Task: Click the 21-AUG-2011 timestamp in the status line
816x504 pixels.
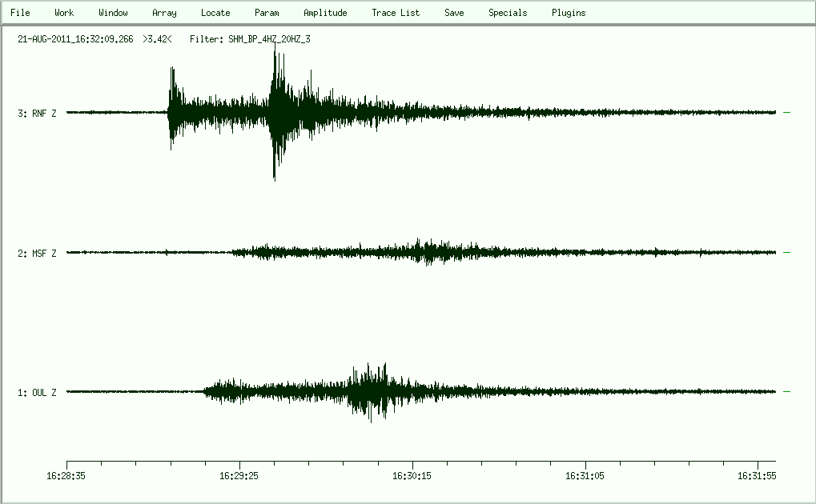Action: [x=75, y=38]
